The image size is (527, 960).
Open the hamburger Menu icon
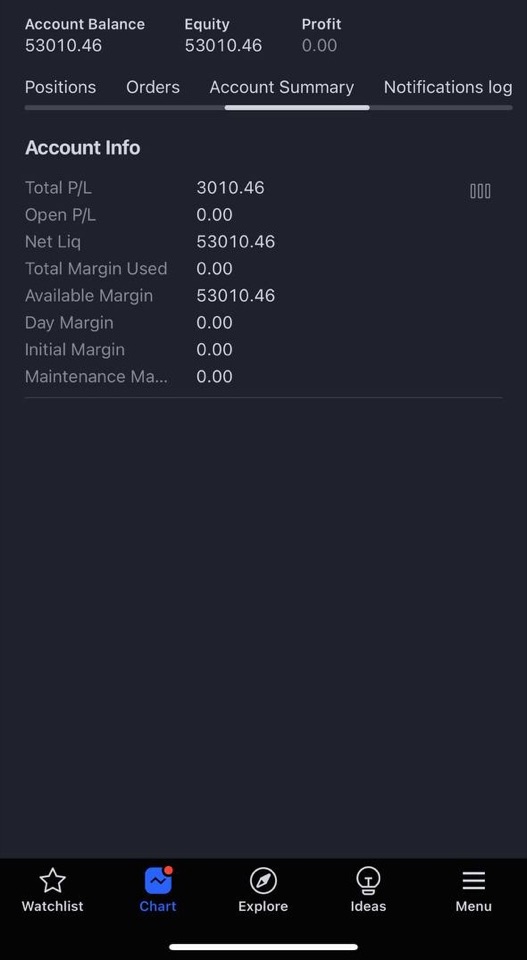pos(474,881)
